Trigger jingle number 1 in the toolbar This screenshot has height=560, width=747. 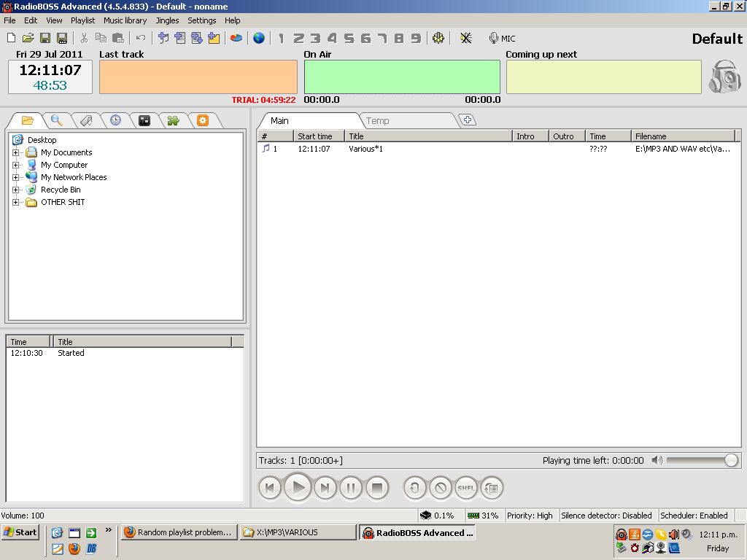click(281, 38)
